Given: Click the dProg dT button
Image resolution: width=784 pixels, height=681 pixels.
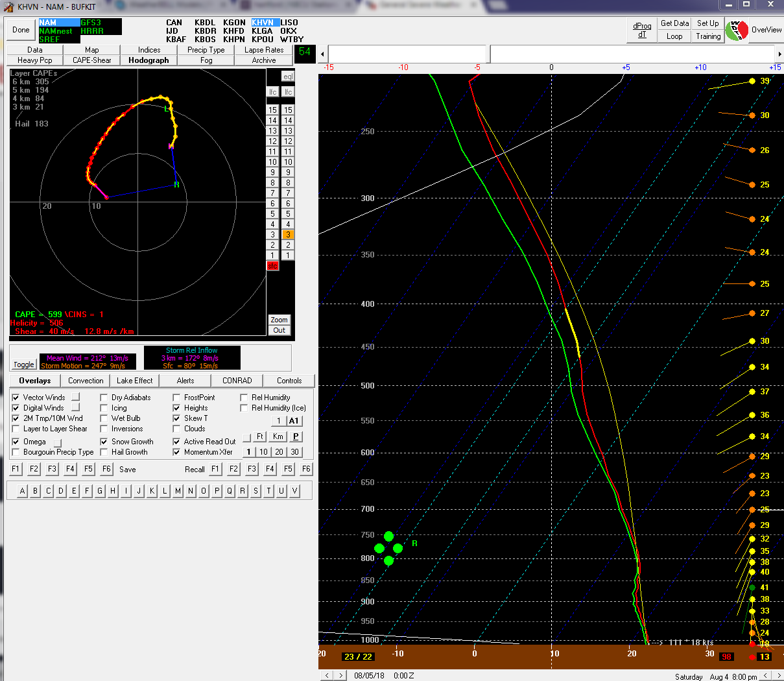Looking at the screenshot, I should [x=642, y=30].
